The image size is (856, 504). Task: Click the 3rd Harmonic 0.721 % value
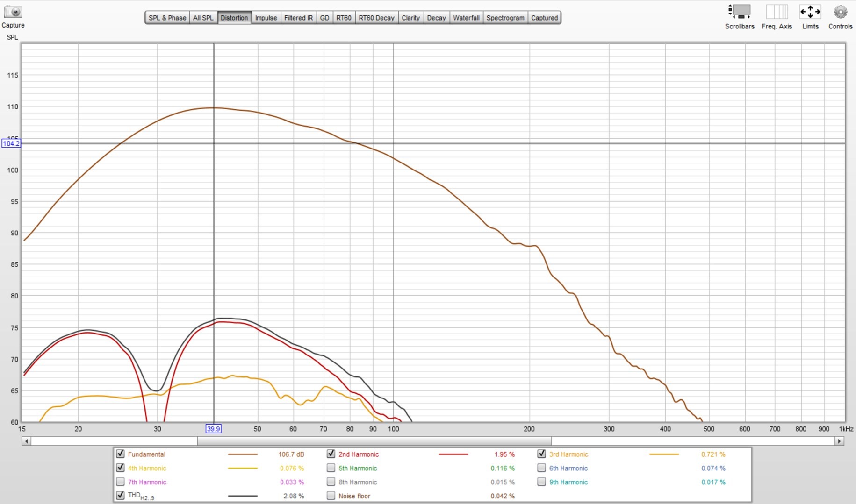[713, 454]
